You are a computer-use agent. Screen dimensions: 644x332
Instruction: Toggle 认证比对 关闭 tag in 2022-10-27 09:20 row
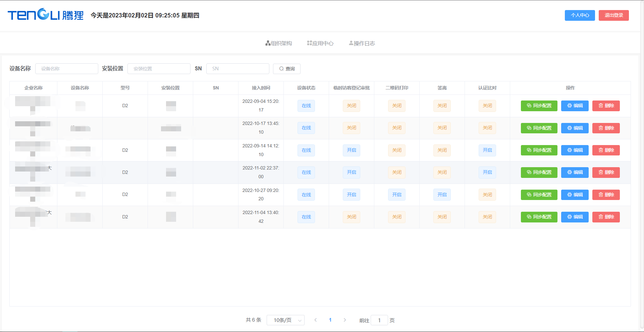[x=487, y=195]
